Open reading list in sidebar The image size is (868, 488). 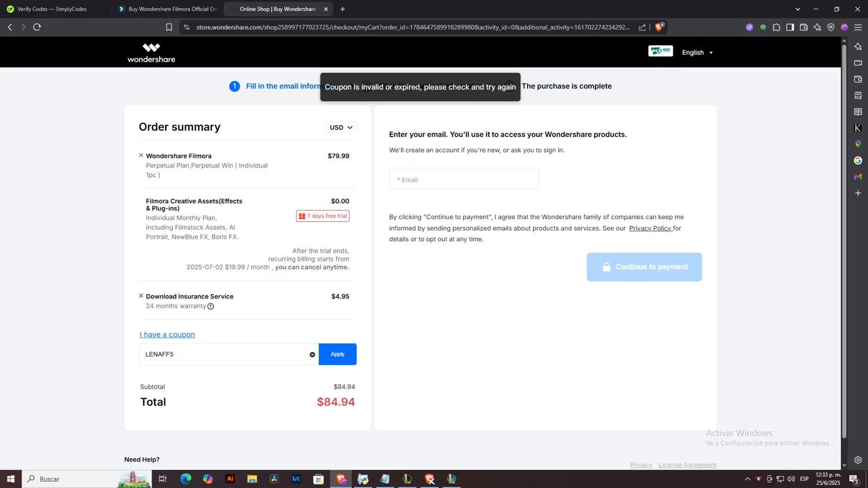858,112
